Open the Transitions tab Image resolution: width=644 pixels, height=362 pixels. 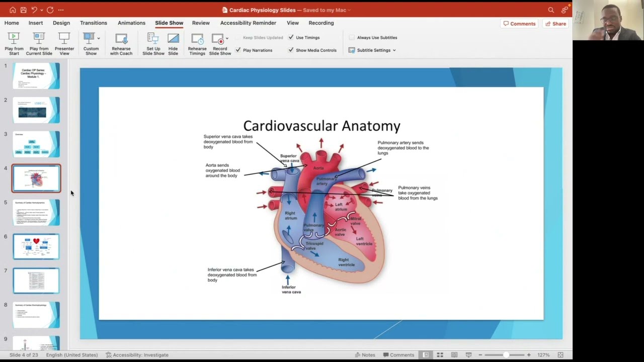[94, 23]
